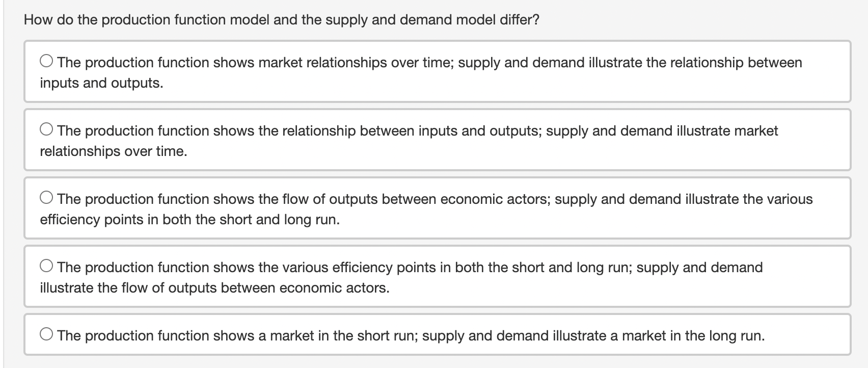Click the phrase 'relationships over time' in the second answer
Screen dimensions: 868x368
tap(113, 150)
